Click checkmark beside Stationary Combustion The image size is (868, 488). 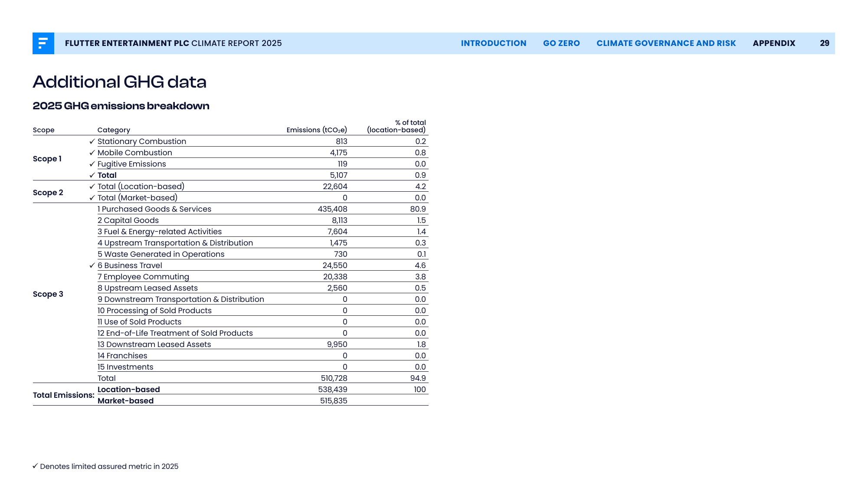point(92,141)
